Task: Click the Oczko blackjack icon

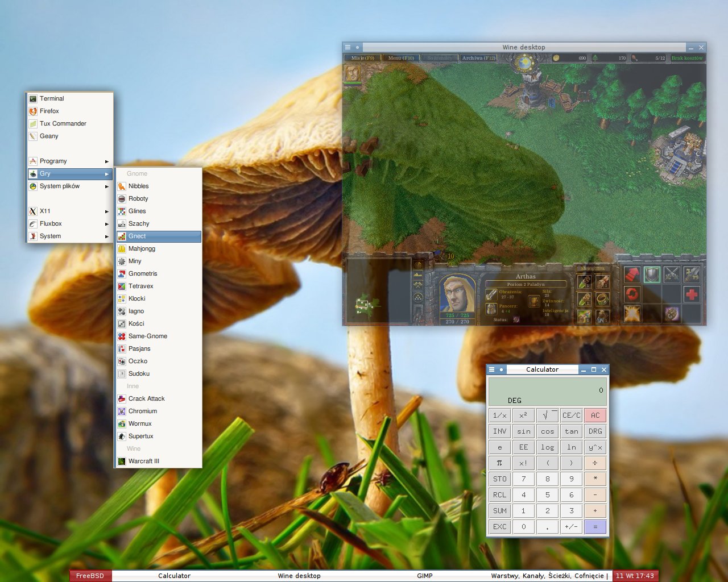Action: pyautogui.click(x=122, y=361)
